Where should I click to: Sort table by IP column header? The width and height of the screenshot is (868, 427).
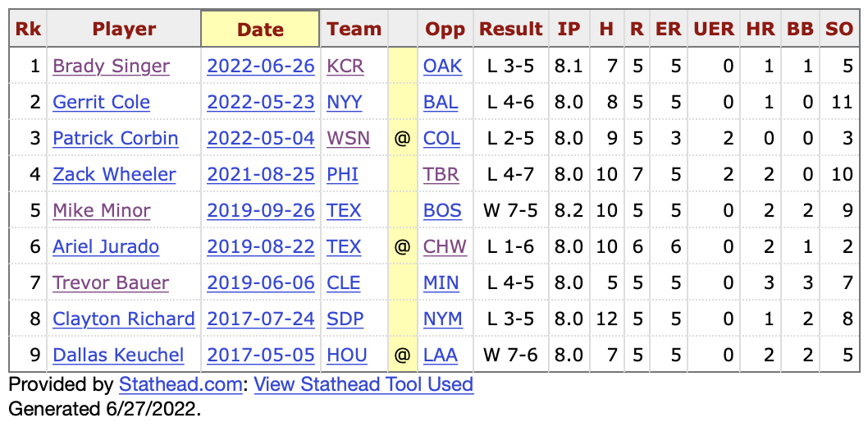(x=569, y=30)
